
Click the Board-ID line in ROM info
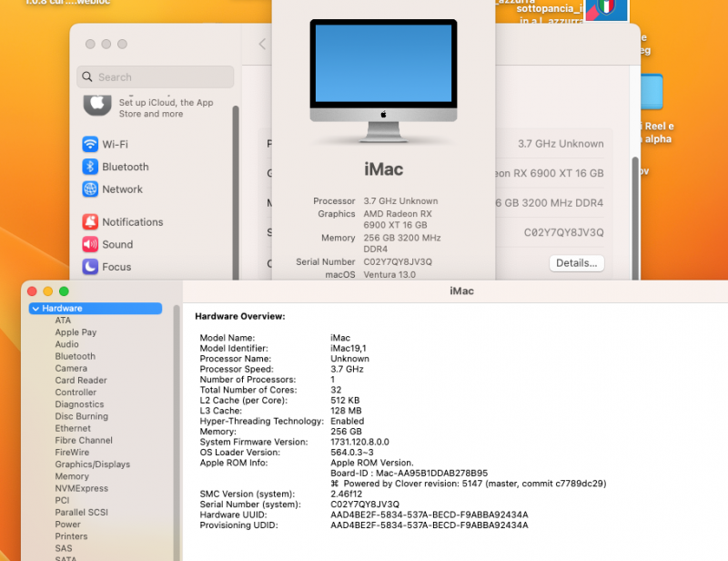(409, 474)
